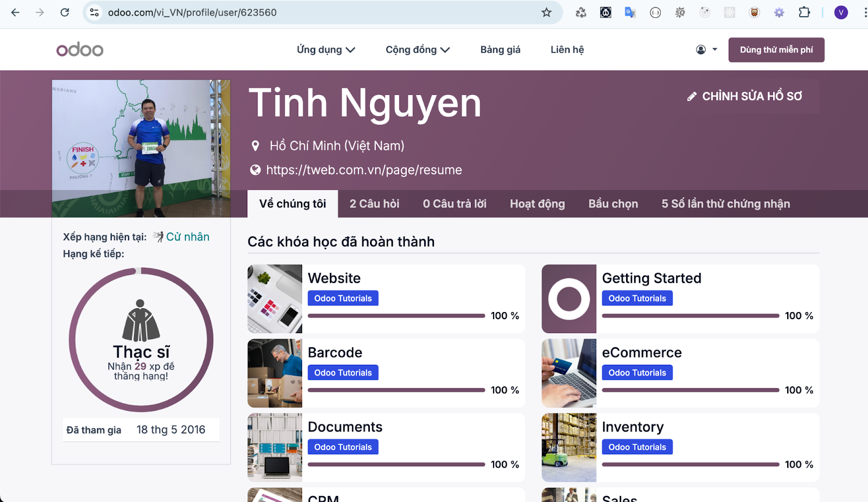The width and height of the screenshot is (868, 502).
Task: Click the Dùng thử miễn phí button
Action: point(776,49)
